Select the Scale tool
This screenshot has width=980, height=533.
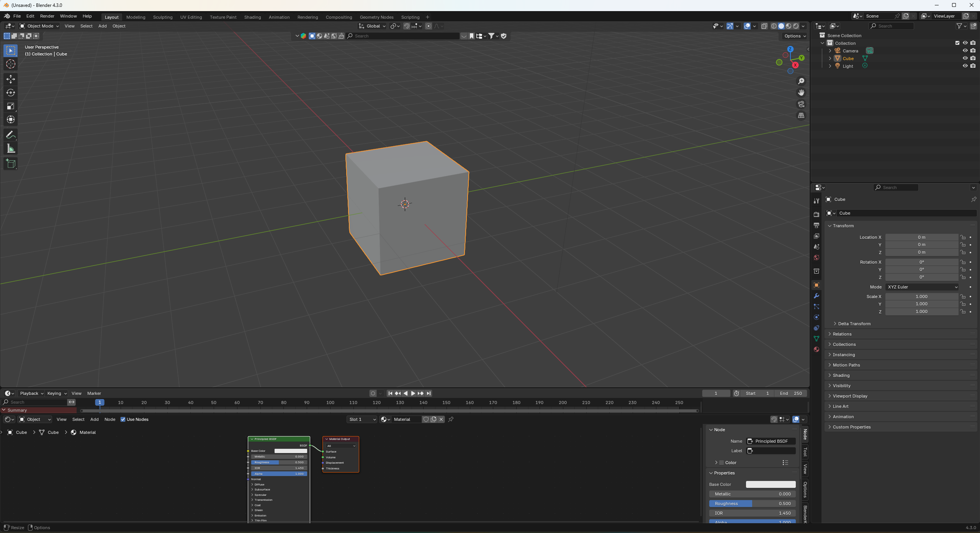click(x=11, y=106)
